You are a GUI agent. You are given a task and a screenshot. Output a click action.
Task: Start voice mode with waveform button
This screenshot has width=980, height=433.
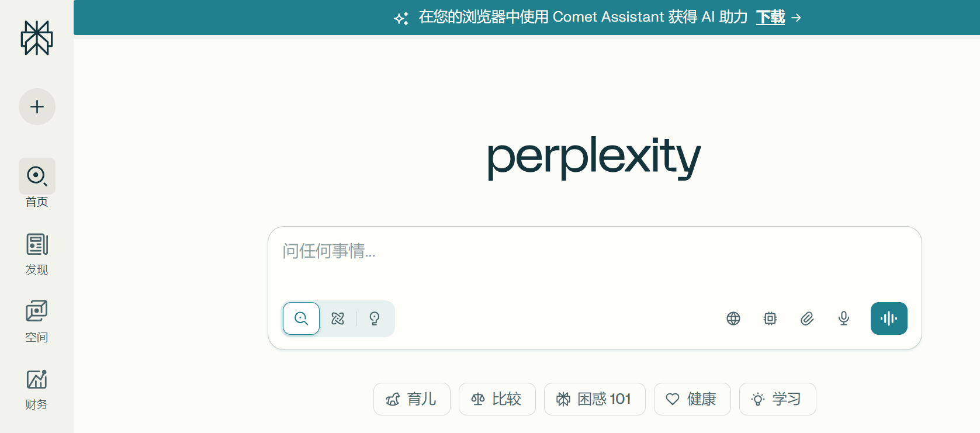[x=889, y=318]
